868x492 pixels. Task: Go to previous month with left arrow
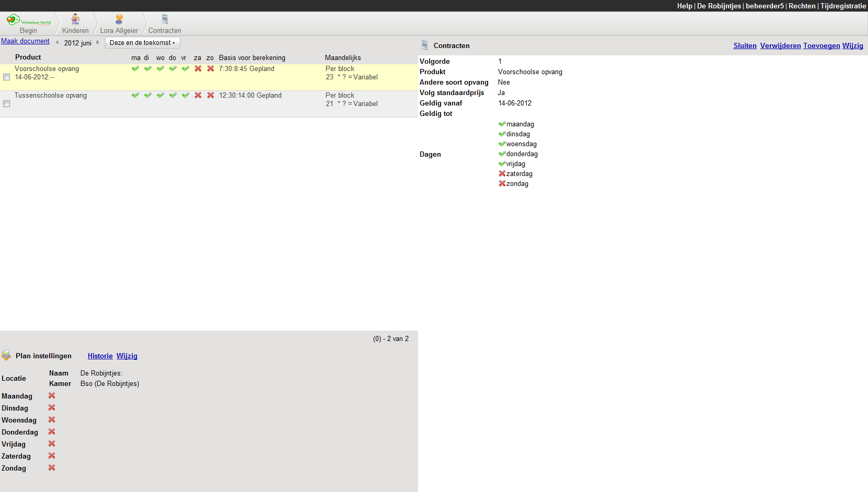click(x=57, y=43)
